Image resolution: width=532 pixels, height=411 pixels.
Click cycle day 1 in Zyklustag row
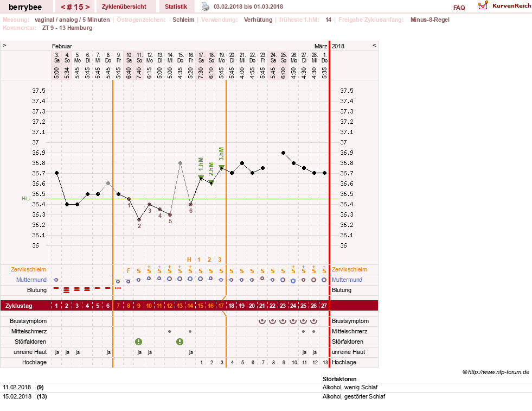[56, 306]
